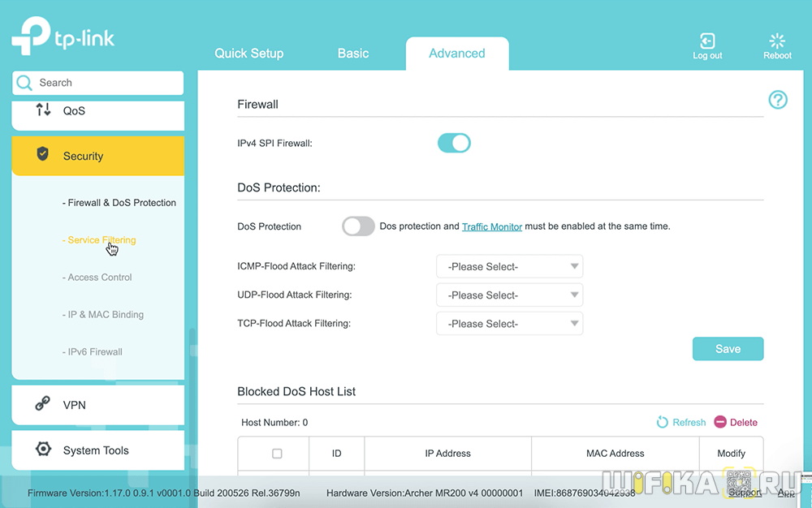Click the QoS arrows icon
812x508 pixels.
pyautogui.click(x=43, y=110)
